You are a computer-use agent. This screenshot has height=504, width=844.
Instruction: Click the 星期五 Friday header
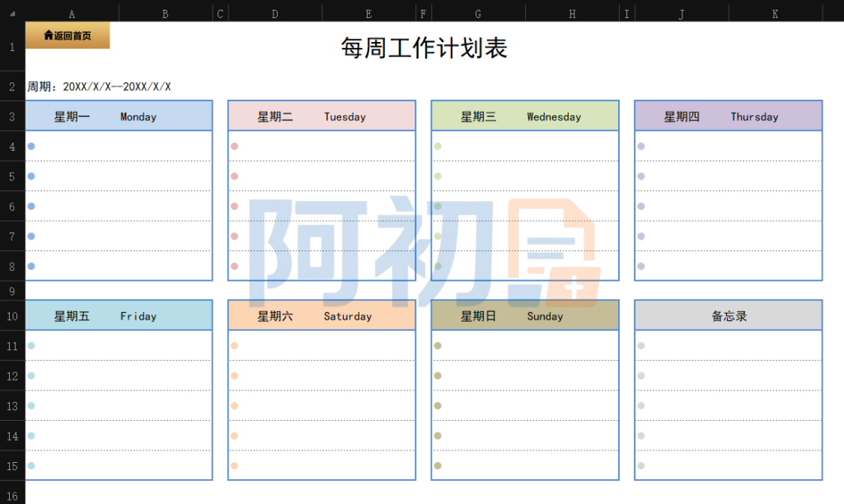click(x=119, y=315)
